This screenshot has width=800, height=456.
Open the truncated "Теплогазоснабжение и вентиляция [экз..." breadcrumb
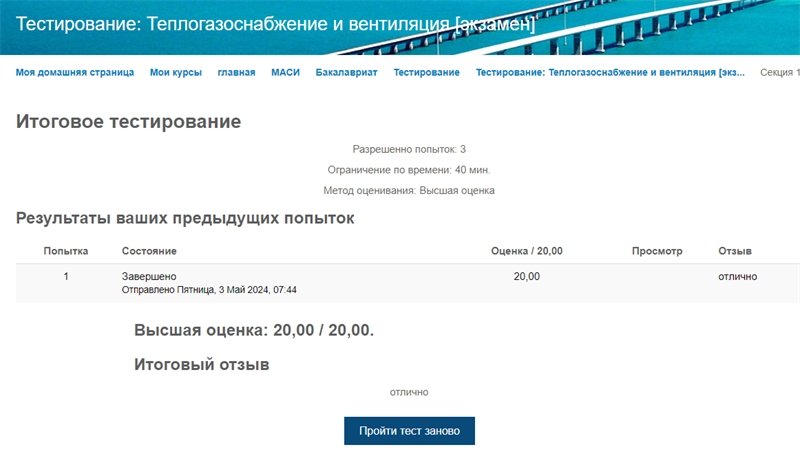(x=610, y=72)
